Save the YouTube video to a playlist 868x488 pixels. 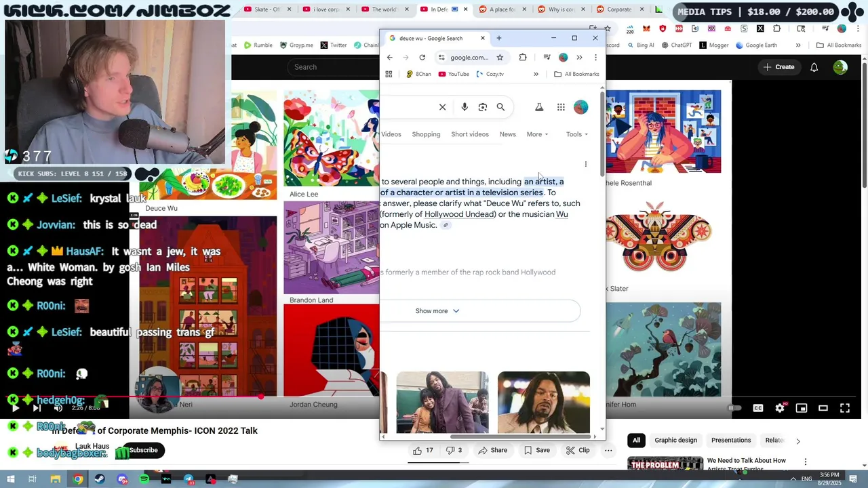pos(537,450)
